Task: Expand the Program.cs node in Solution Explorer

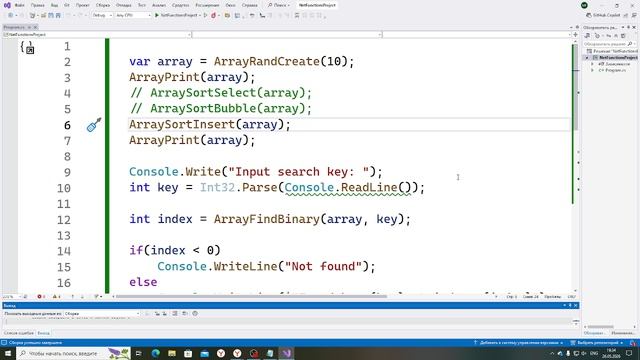Action: [592, 70]
